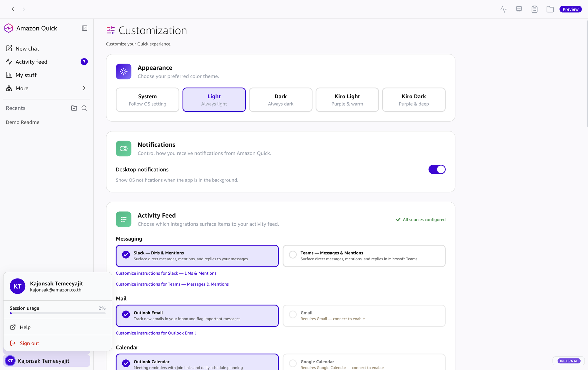Viewport: 588px width, 370px height.
Task: Open Customize instructions for Teams link
Action: [172, 284]
